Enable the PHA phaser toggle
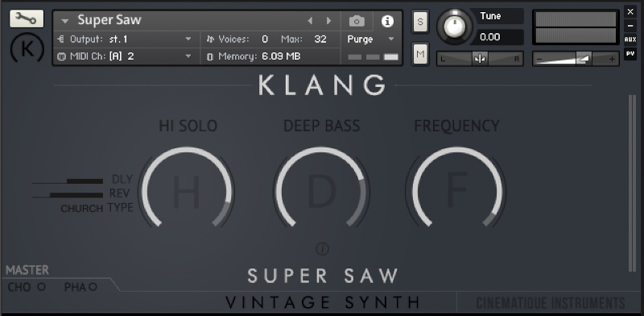 point(93,287)
